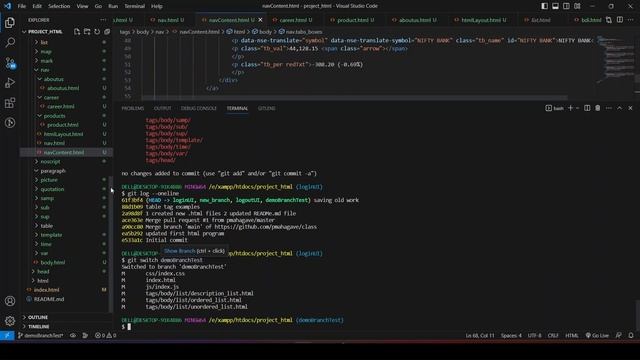This screenshot has height=360, width=640.
Task: Open aboutus.html in the file tree
Action: (x=63, y=88)
